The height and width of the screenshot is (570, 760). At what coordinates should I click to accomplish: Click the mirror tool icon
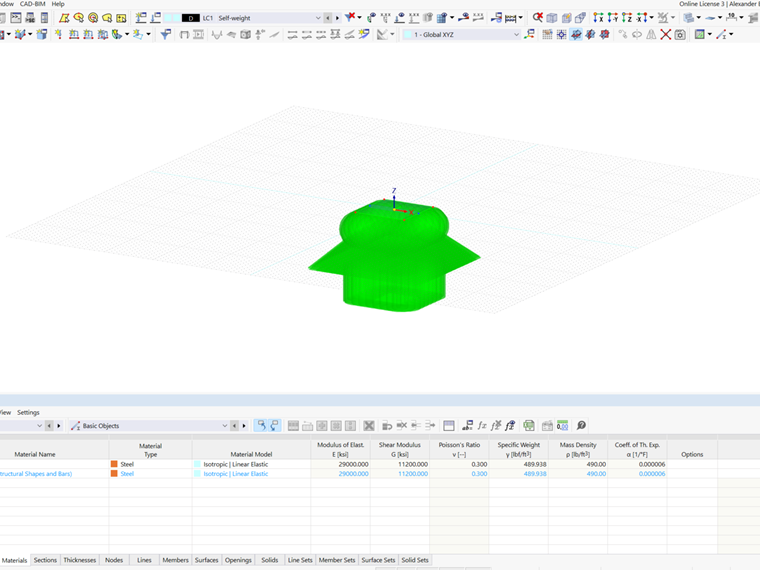click(x=651, y=34)
